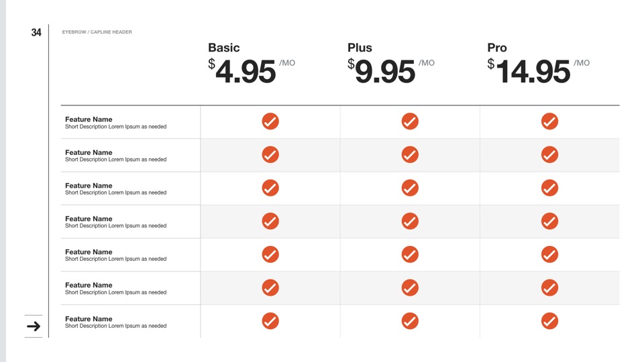644x362 pixels.
Task: Click the Basic column checkmark in last row
Action: 270,321
